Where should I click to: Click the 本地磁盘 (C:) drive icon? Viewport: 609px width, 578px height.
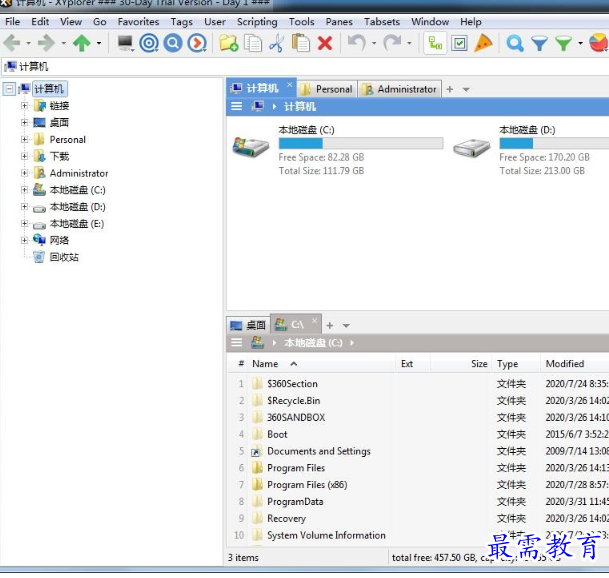coord(251,148)
